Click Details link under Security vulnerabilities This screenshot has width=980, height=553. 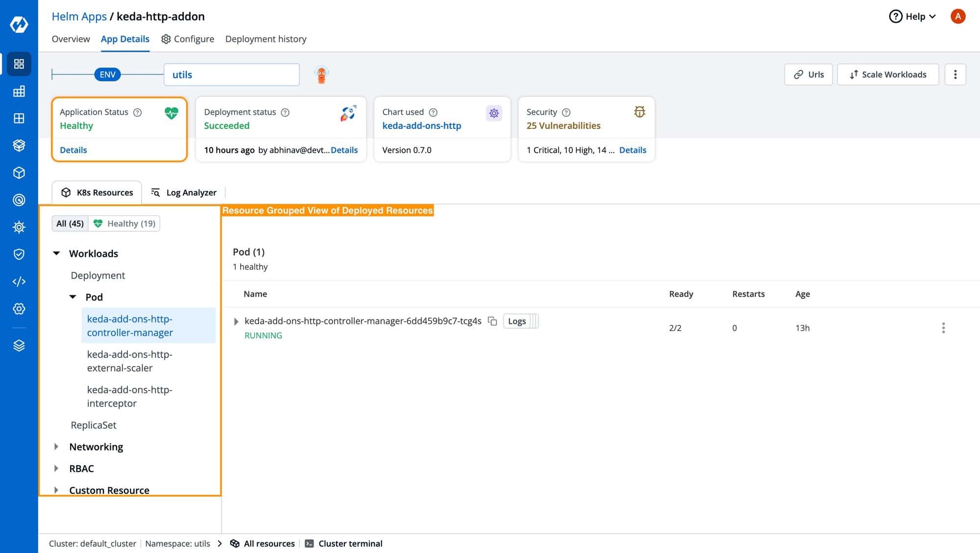[x=631, y=149]
